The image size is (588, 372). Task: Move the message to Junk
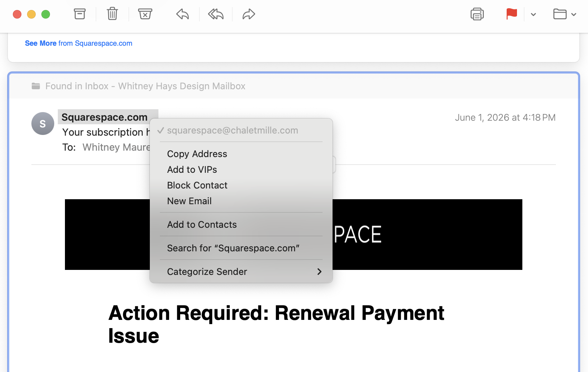(145, 14)
